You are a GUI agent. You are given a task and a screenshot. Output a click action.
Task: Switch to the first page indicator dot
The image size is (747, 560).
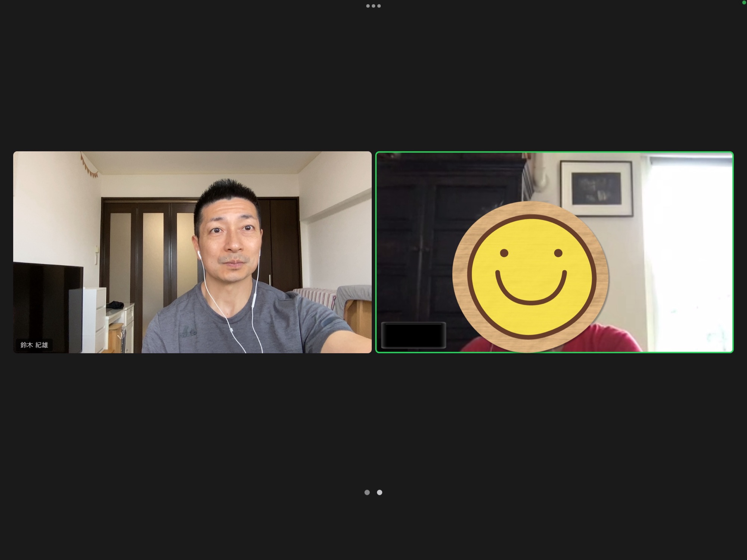click(367, 492)
